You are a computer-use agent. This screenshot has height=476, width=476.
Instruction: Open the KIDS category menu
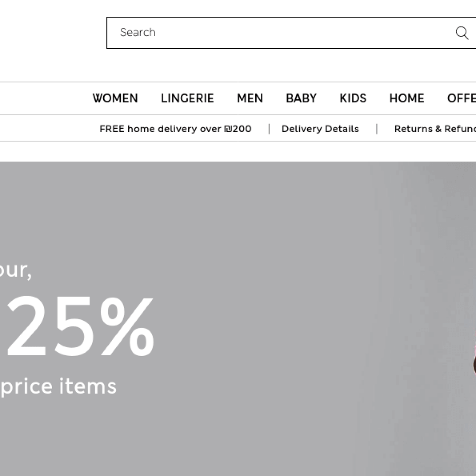click(x=352, y=98)
